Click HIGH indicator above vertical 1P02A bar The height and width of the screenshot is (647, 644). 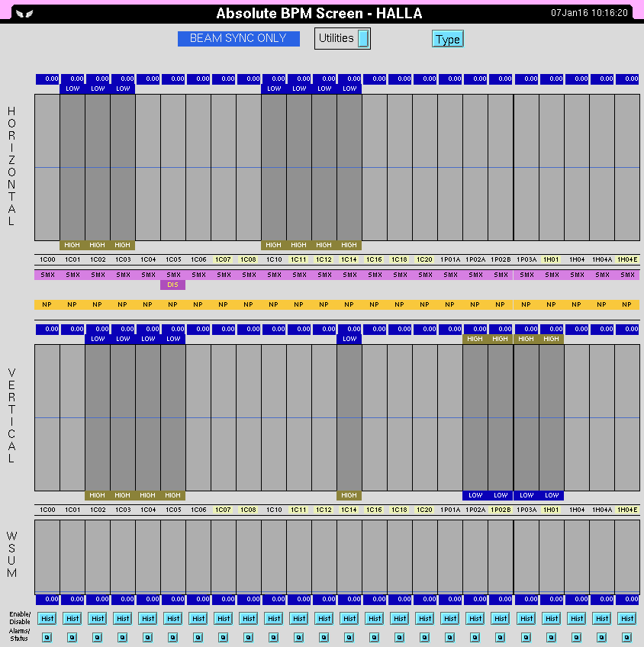click(475, 339)
